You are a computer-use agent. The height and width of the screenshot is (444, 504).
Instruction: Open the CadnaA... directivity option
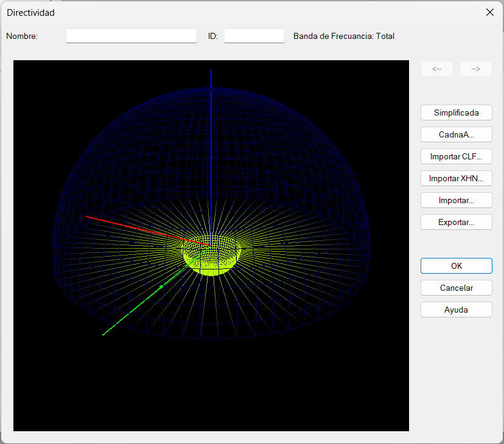pyautogui.click(x=456, y=134)
